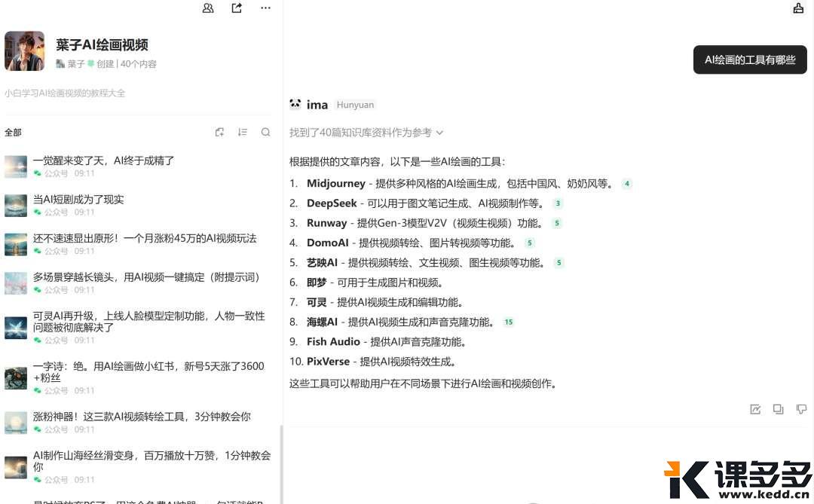
Task: Click the thumbnail of 一字诗：绝 article
Action: (x=16, y=378)
